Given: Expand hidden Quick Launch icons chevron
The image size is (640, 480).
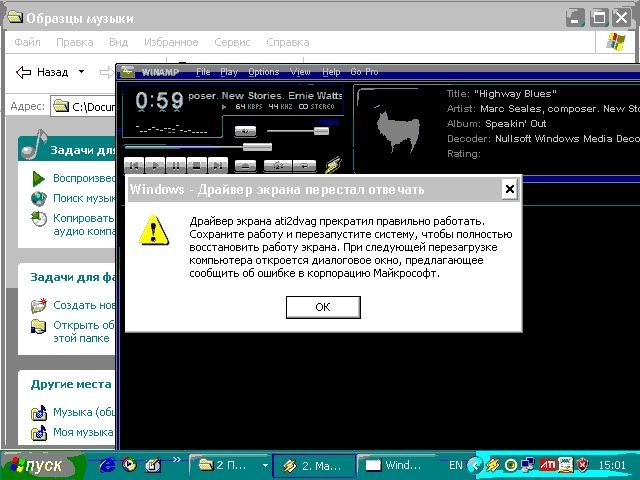Looking at the screenshot, I should [x=177, y=461].
